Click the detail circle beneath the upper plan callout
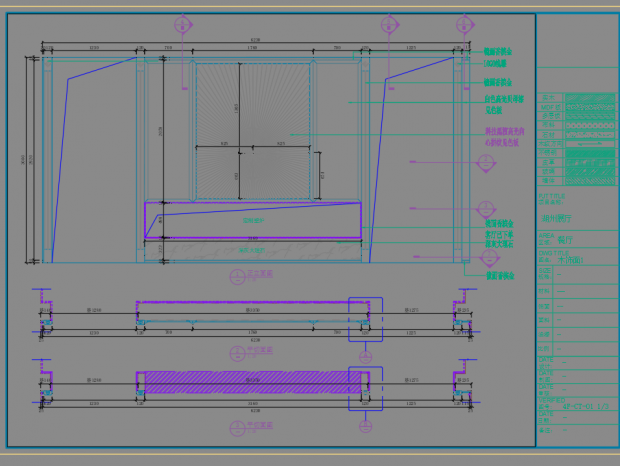Image resolution: width=620 pixels, height=466 pixels. pos(364,355)
